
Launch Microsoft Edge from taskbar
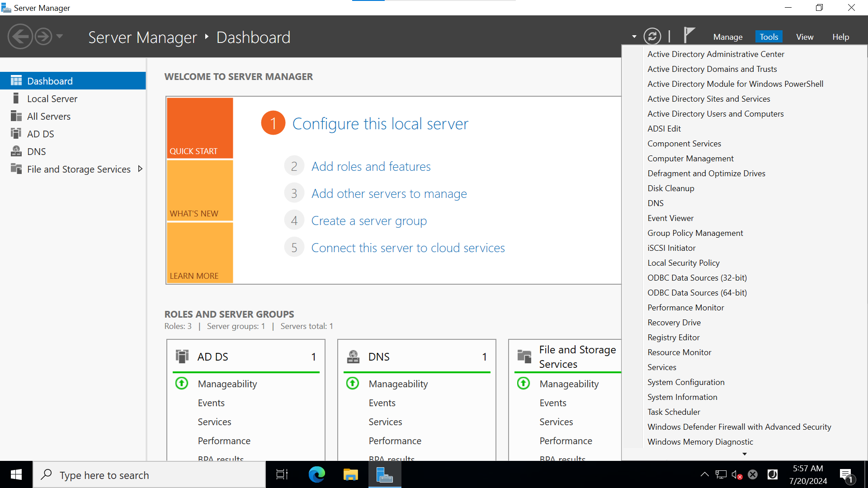pos(316,475)
